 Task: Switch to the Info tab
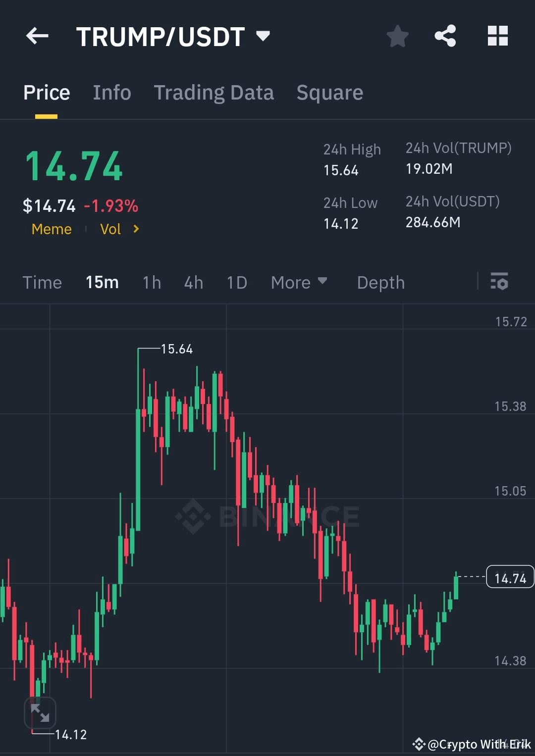112,92
